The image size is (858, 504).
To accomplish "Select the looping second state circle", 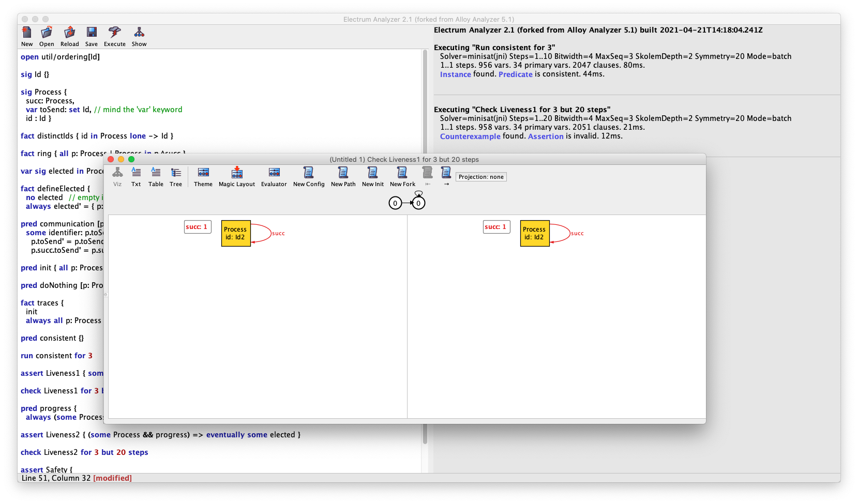I will point(418,203).
